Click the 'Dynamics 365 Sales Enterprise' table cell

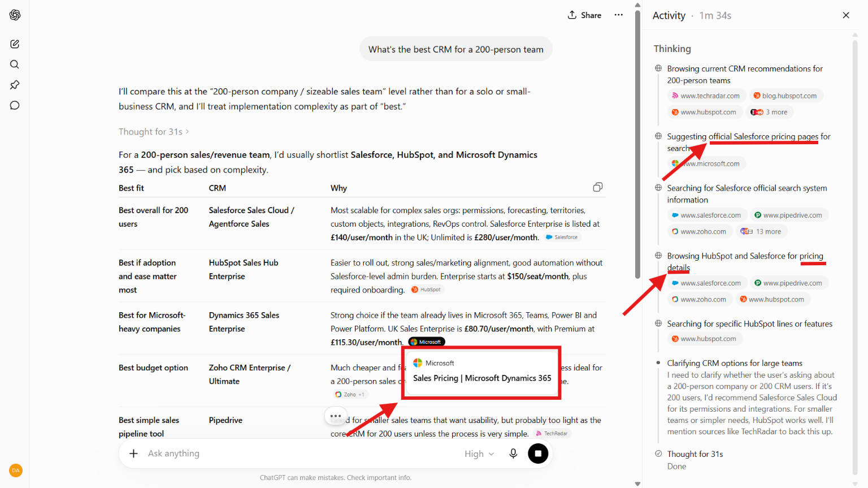tap(244, 322)
